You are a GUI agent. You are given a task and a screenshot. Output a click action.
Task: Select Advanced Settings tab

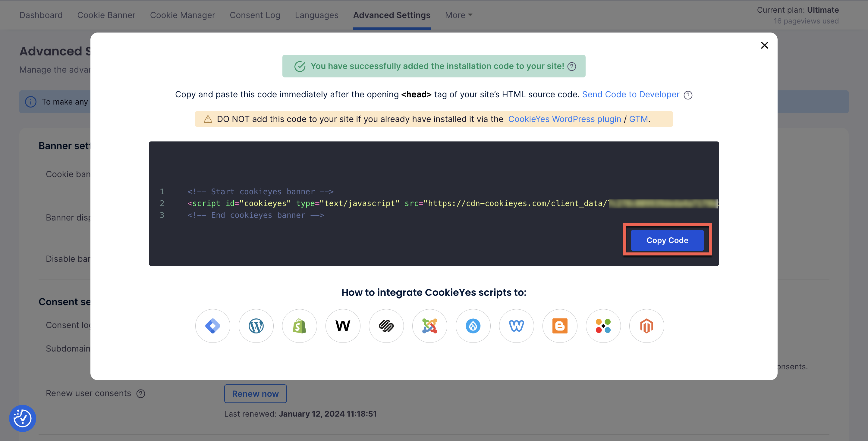point(392,15)
